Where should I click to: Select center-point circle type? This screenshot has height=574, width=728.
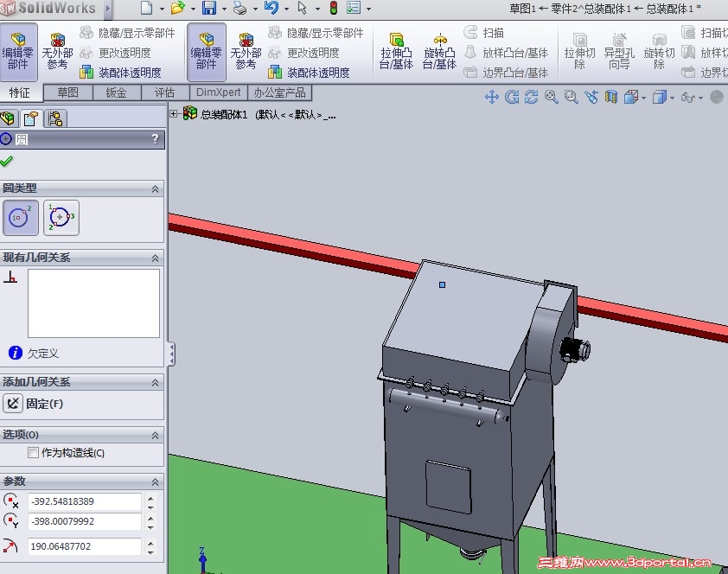21,217
